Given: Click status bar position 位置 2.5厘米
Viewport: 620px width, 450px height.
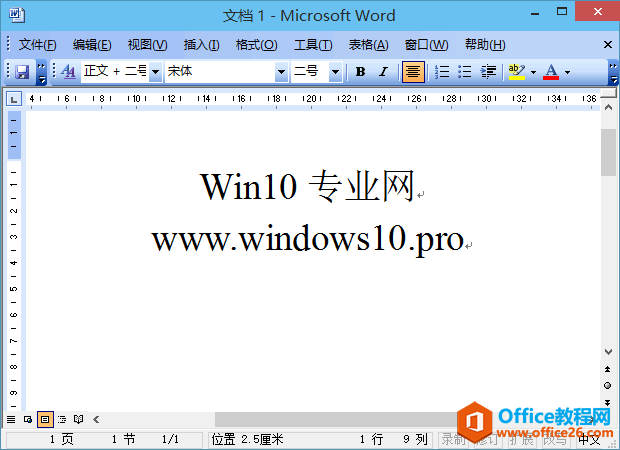Looking at the screenshot, I should (248, 439).
